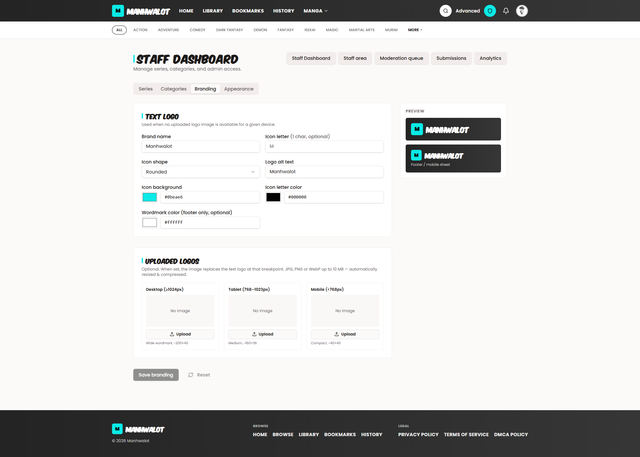The image size is (640, 457).
Task: Switch to the Series tab
Action: tap(145, 89)
